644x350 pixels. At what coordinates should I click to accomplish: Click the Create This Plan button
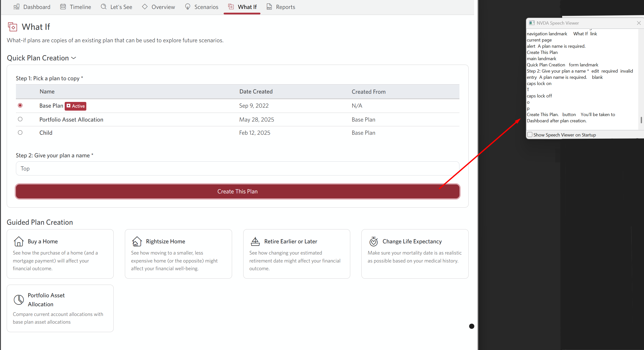point(237,191)
